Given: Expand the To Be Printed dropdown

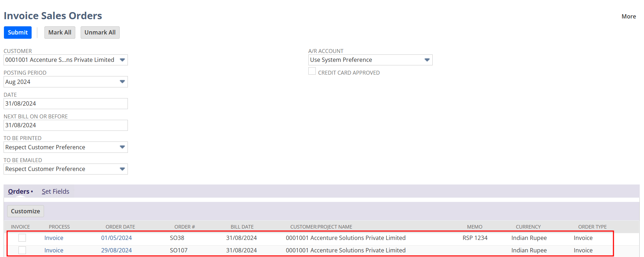Looking at the screenshot, I should [x=122, y=147].
